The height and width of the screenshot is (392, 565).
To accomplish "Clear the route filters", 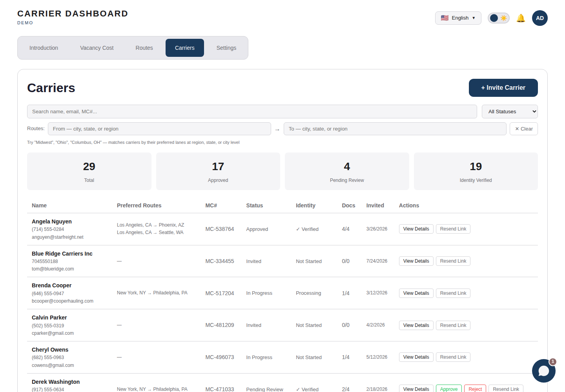I will (x=524, y=129).
